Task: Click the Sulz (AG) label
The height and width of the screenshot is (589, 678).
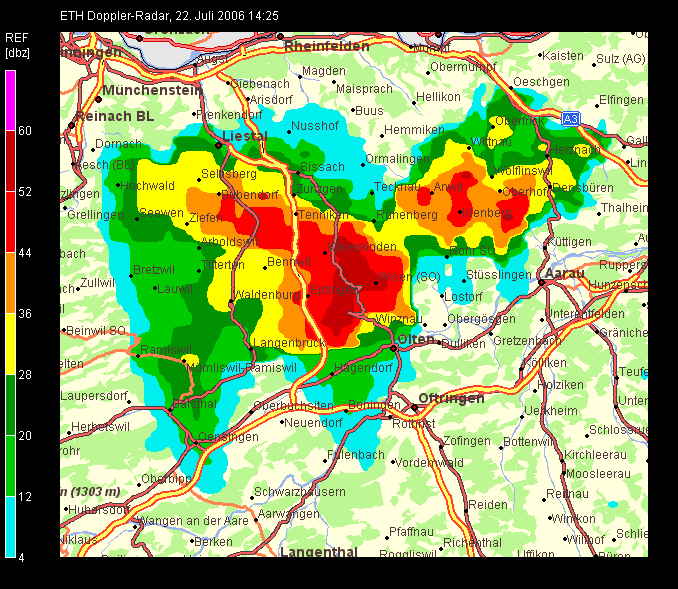Action: coord(621,59)
